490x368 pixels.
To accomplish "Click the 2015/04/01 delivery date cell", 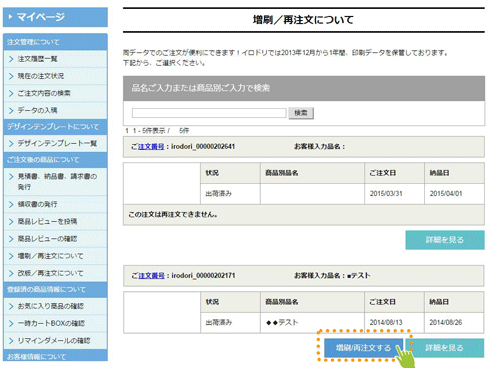I will (x=454, y=194).
